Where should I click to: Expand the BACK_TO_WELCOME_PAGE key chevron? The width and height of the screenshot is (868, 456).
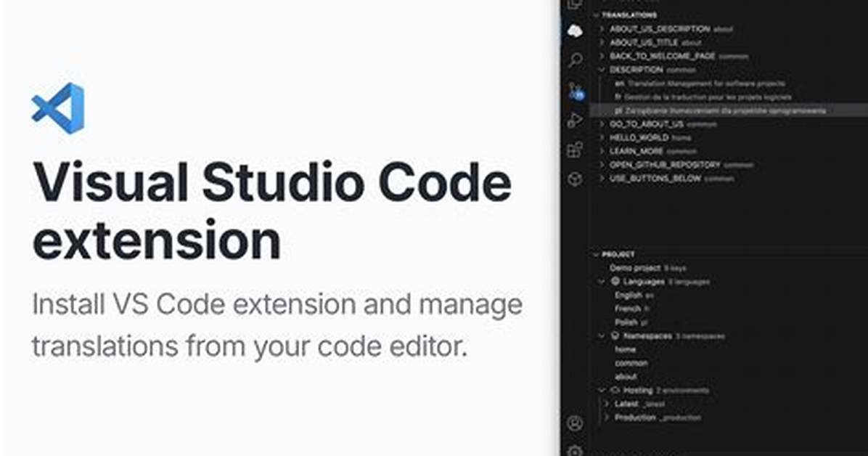(x=602, y=56)
